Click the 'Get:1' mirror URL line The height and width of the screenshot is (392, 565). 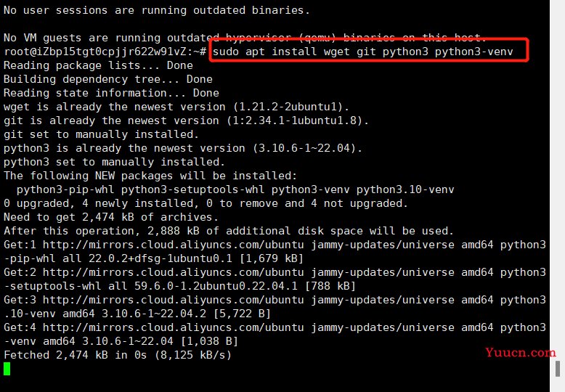[275, 245]
